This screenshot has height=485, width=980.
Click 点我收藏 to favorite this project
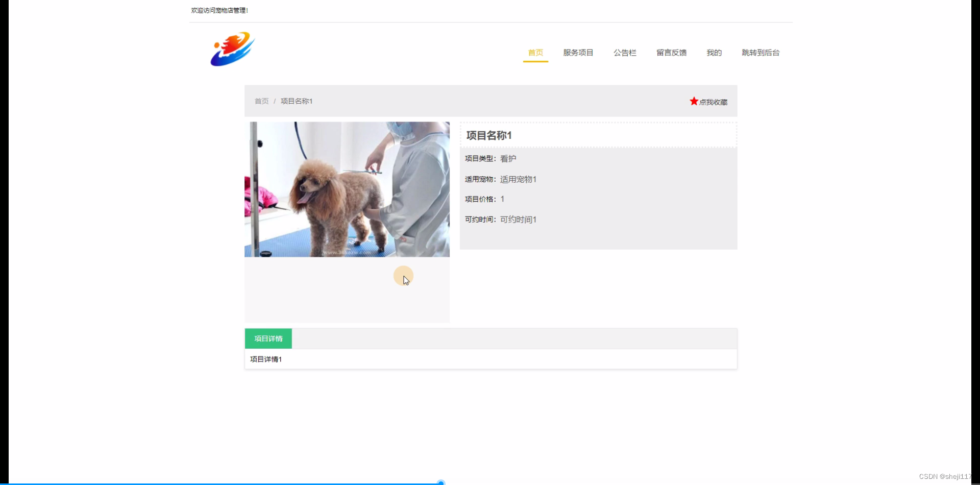[714, 102]
